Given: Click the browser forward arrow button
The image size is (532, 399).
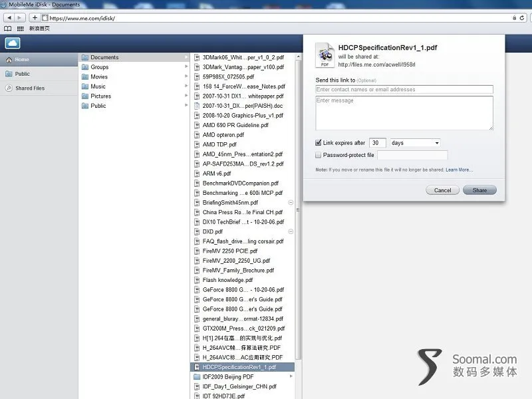Looking at the screenshot, I should point(20,18).
